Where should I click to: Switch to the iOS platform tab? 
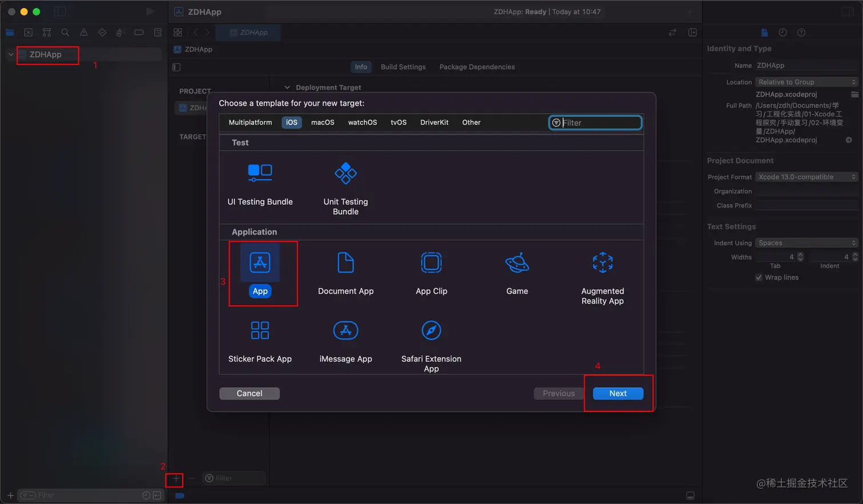coord(292,123)
